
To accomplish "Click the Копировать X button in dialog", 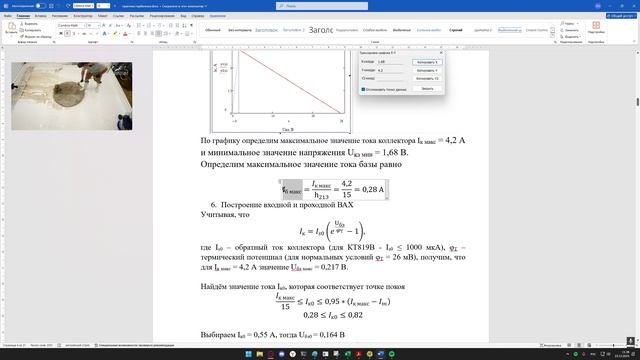I will point(427,62).
